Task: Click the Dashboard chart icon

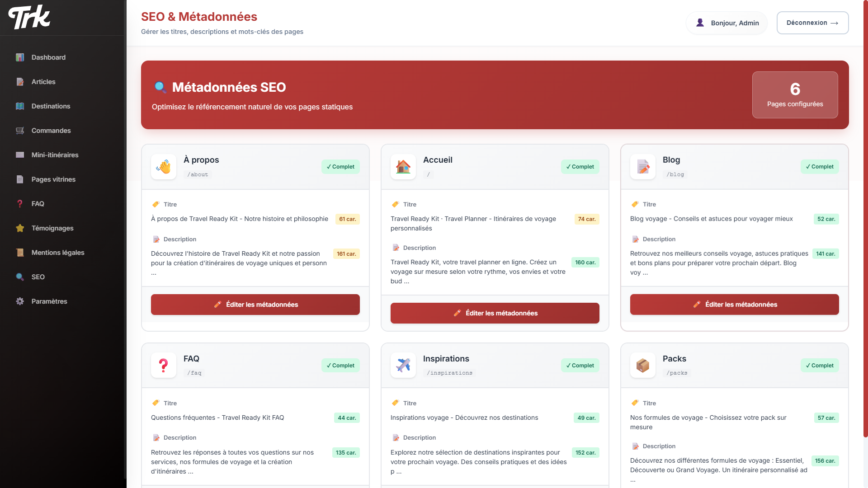Action: point(20,57)
